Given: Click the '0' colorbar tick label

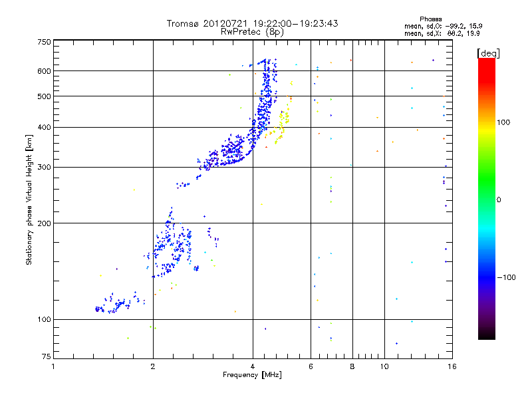Looking at the screenshot, I should [498, 200].
